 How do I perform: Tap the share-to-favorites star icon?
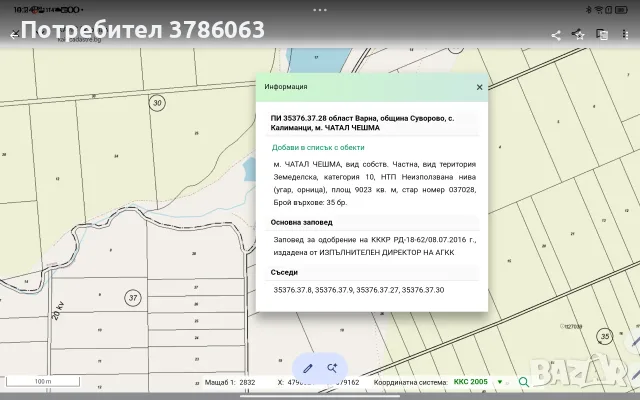[x=578, y=34]
